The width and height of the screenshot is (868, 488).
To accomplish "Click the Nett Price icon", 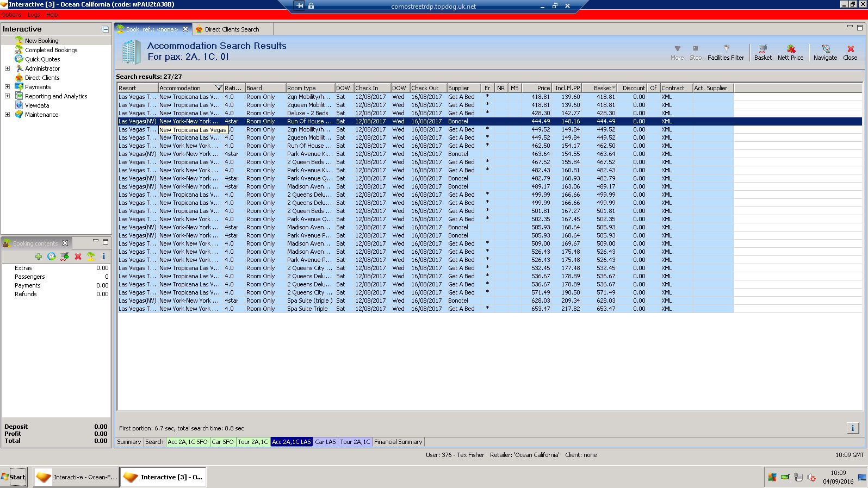I will click(790, 52).
